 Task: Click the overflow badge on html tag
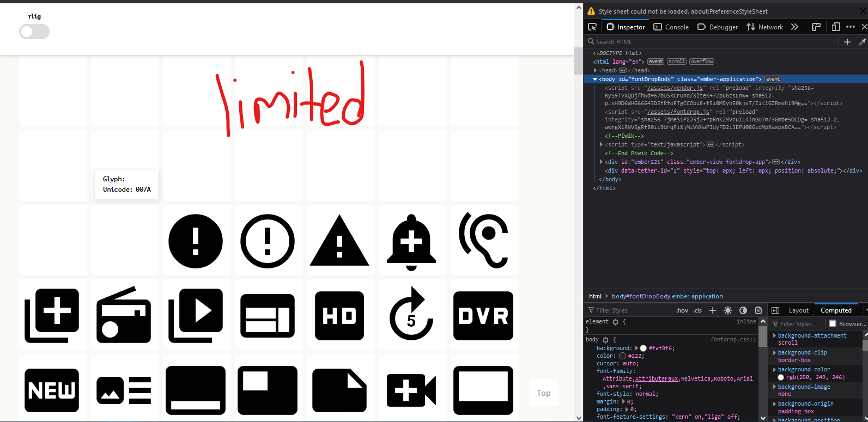pyautogui.click(x=702, y=62)
